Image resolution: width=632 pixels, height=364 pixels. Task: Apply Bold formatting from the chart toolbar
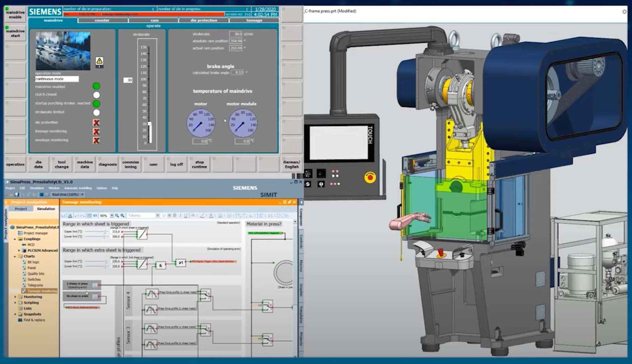174,216
